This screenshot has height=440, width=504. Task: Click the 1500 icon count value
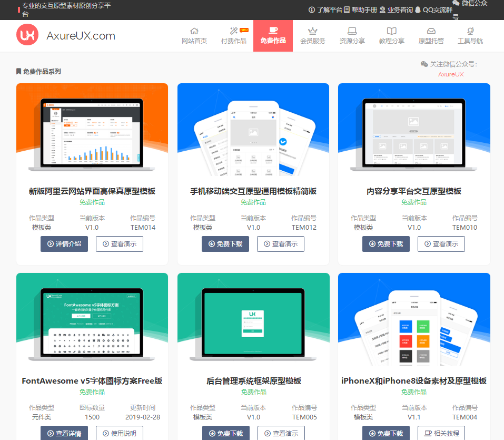[92, 417]
